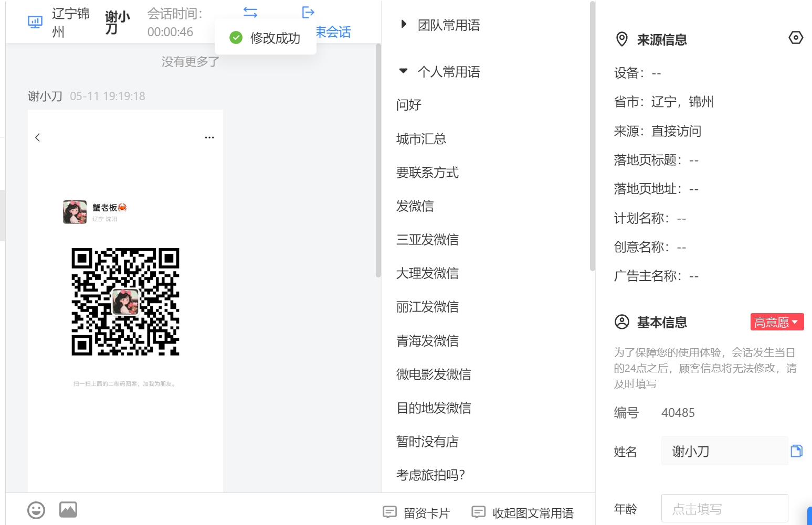Click the session time 00:00:46
This screenshot has height=525, width=812.
(x=170, y=32)
